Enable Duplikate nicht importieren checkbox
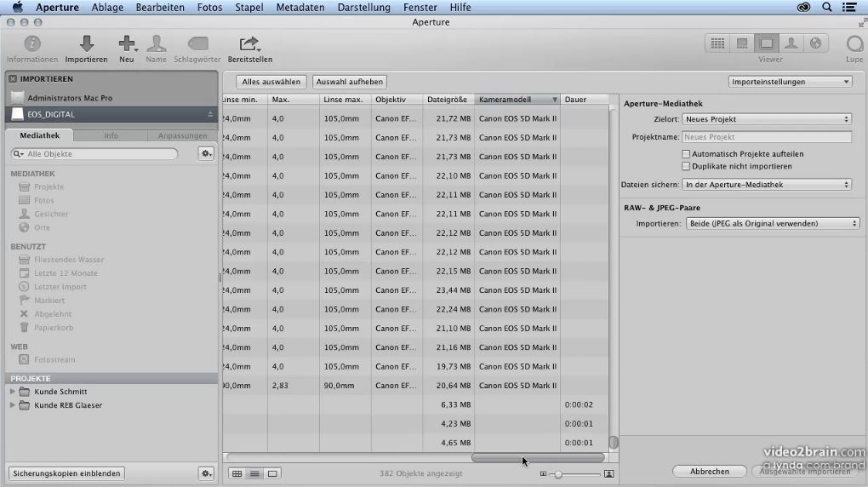 (x=686, y=166)
